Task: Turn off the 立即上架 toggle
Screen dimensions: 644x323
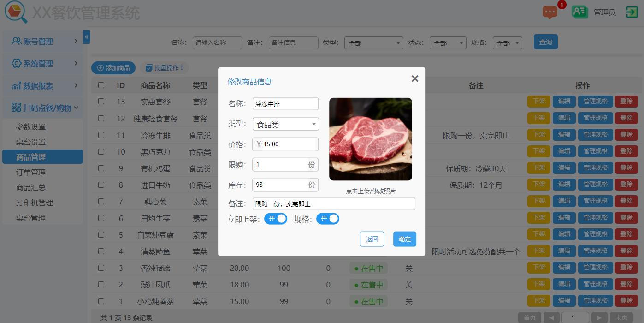Action: [x=275, y=219]
